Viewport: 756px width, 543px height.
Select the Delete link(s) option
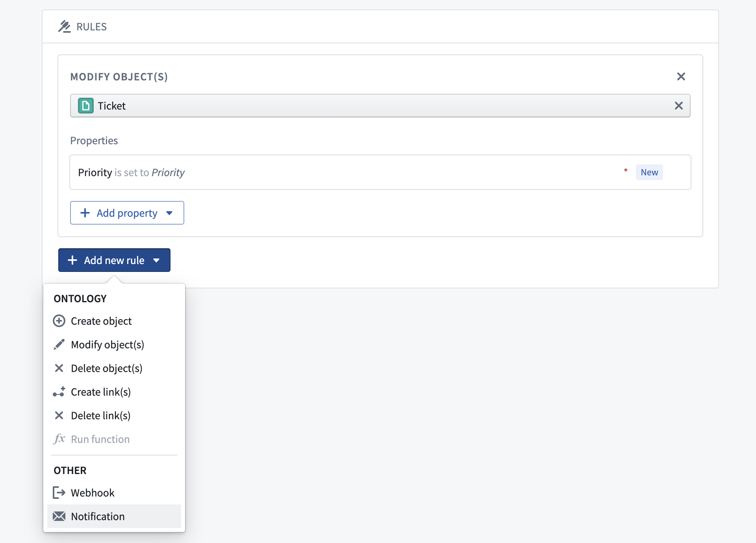(x=114, y=416)
